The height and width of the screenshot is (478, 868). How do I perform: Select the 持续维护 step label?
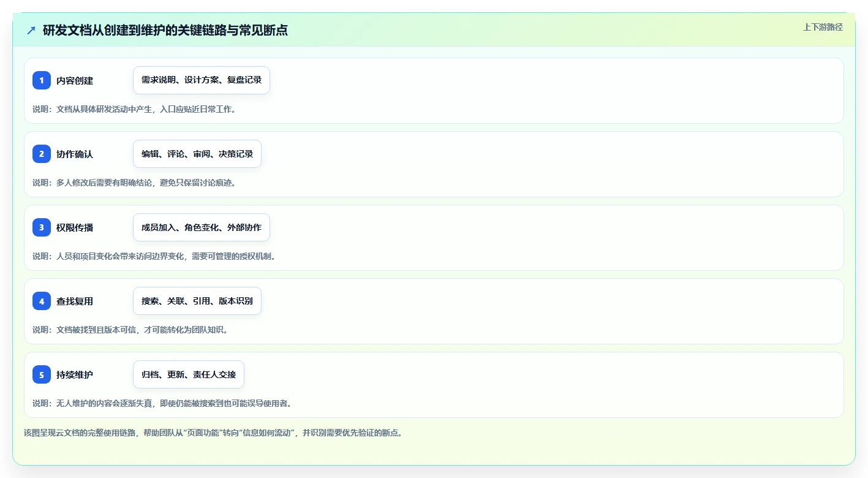75,374
